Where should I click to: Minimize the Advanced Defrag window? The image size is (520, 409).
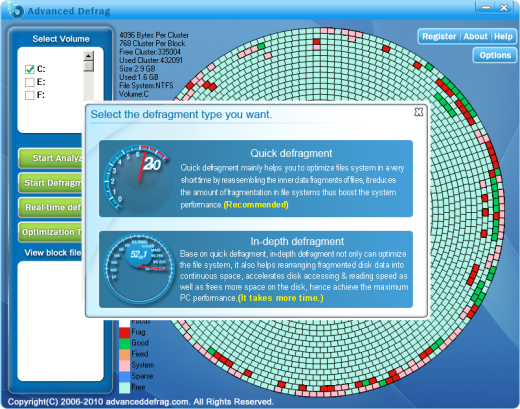coord(486,7)
